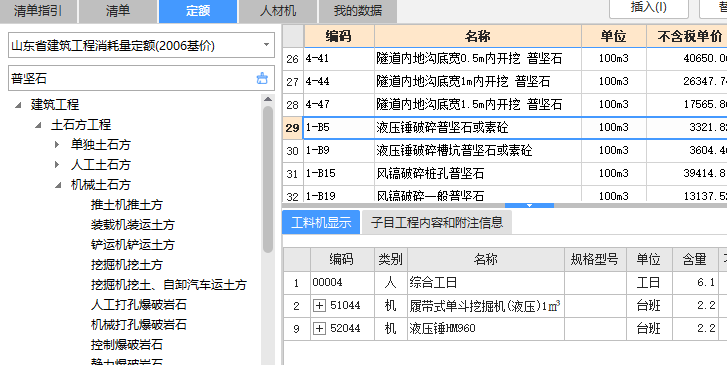Click the 名称 column header in quota table
This screenshot has width=727, height=365.
pos(478,36)
